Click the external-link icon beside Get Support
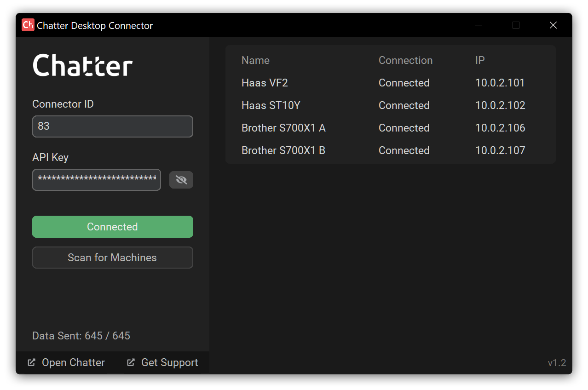 [131, 362]
